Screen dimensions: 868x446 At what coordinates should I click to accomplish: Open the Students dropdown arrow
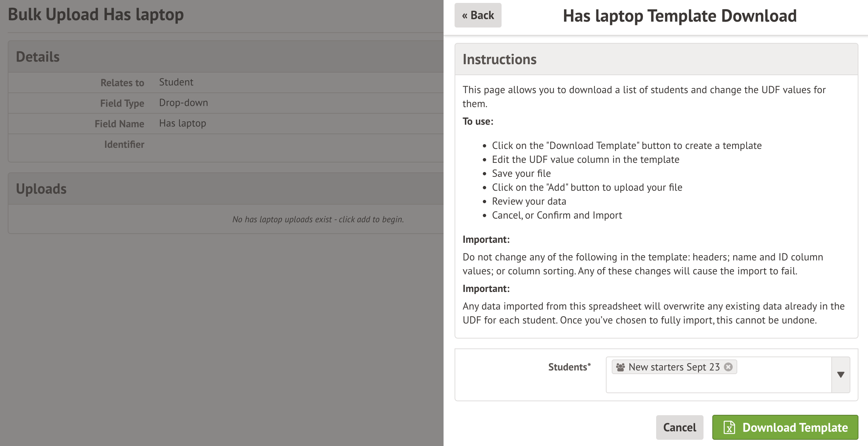[x=840, y=374]
